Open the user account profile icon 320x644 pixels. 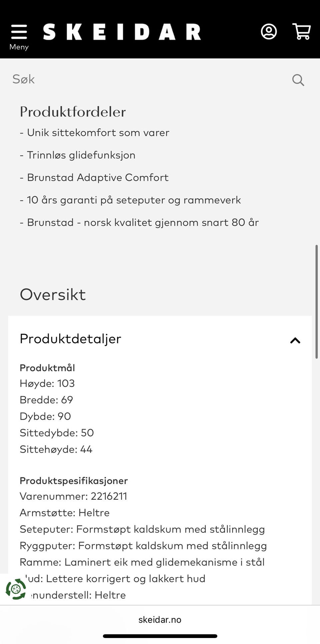click(x=269, y=32)
